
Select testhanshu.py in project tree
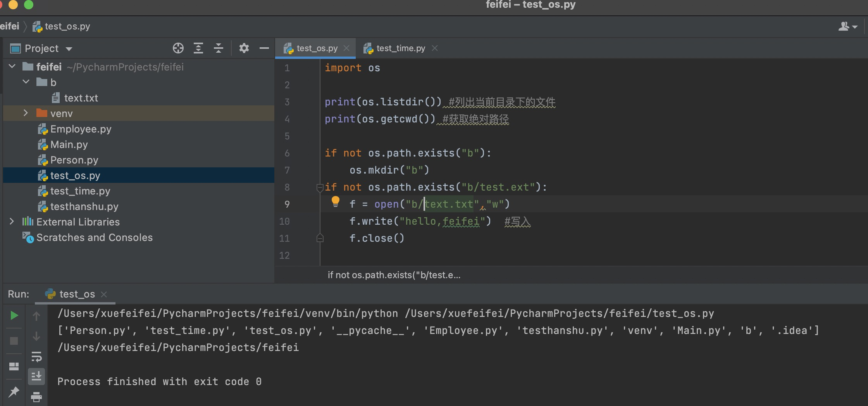[139, 206]
